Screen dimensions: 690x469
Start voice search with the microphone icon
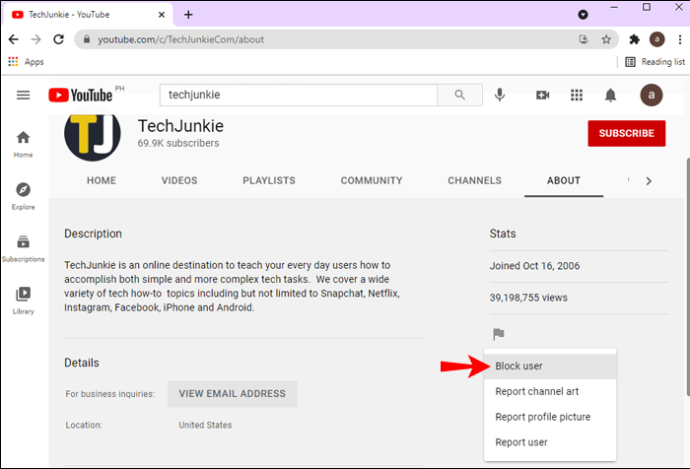[499, 95]
